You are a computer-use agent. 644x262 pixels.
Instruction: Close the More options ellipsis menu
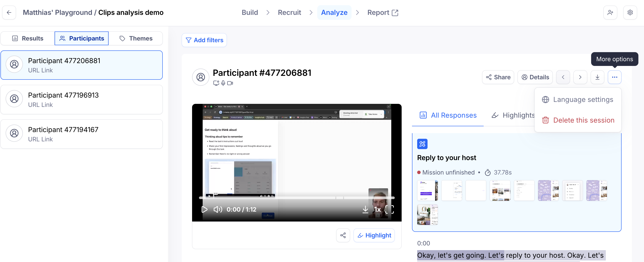615,77
